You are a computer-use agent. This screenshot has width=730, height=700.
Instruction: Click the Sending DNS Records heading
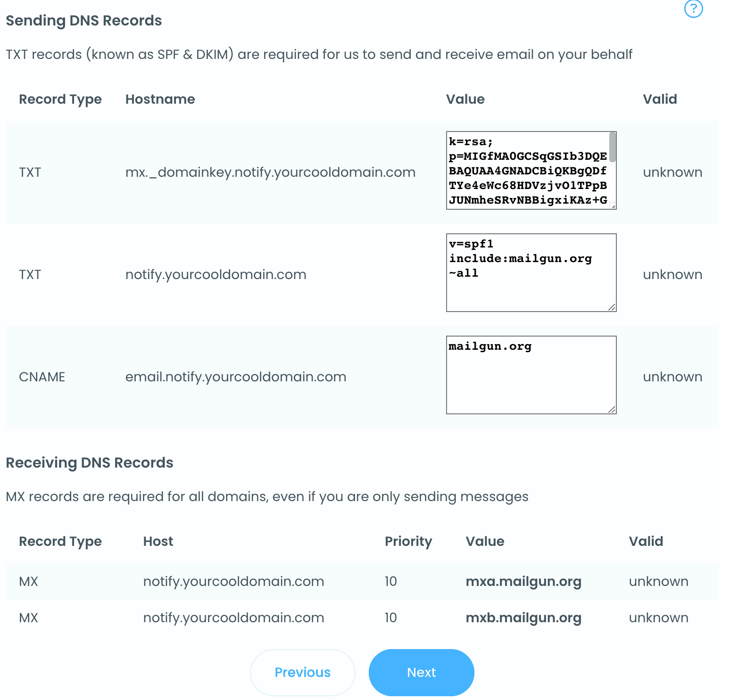84,21
